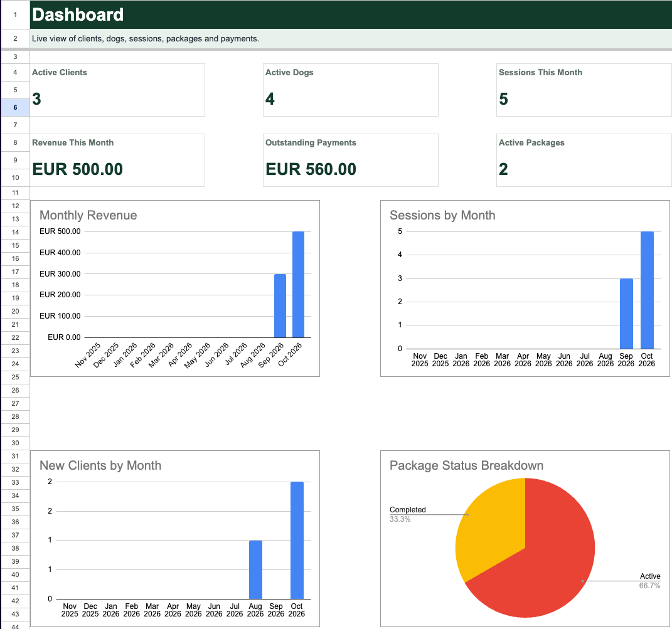The image size is (672, 629).
Task: Click the Active Clients value 3
Action: click(37, 99)
